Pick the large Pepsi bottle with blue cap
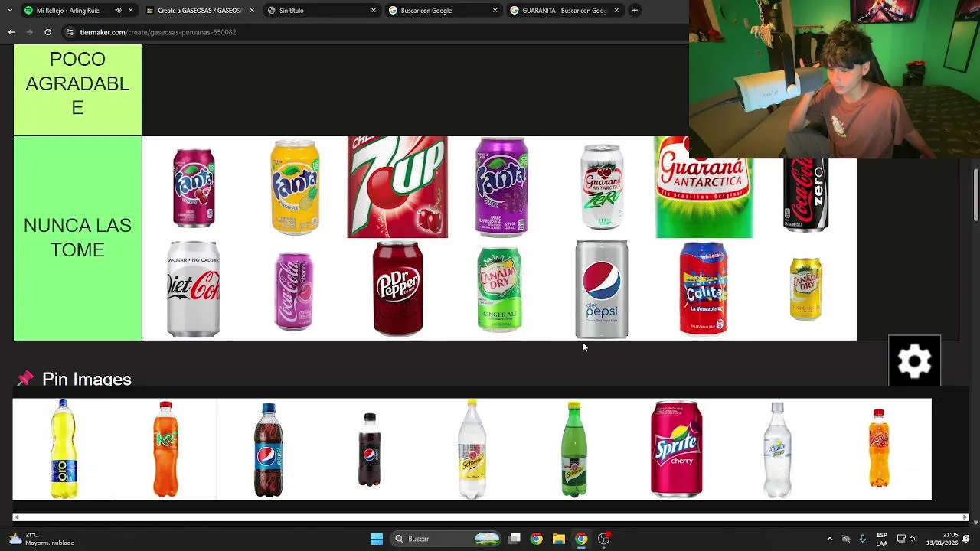 point(268,449)
